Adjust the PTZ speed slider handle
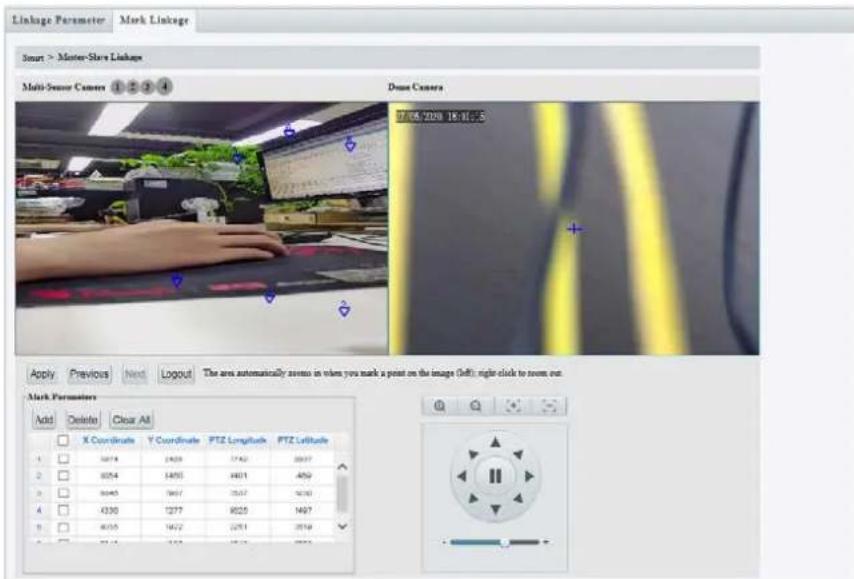 pyautogui.click(x=505, y=542)
